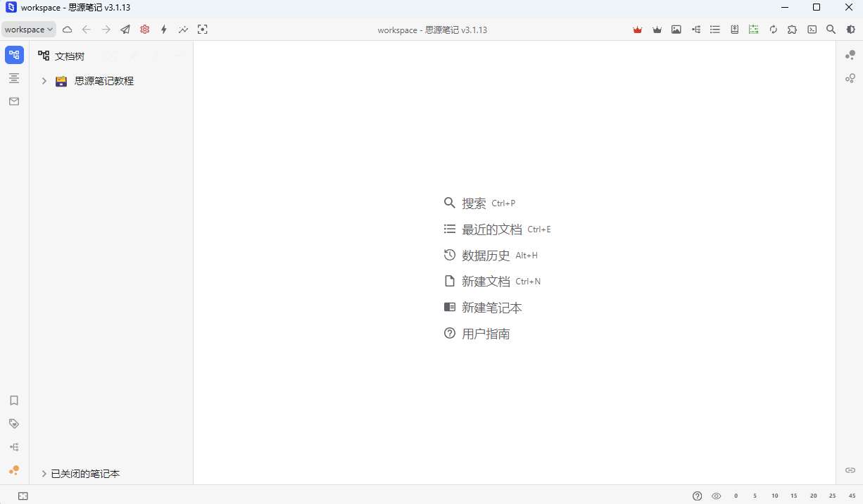Click the lightning bolt icon

[164, 30]
